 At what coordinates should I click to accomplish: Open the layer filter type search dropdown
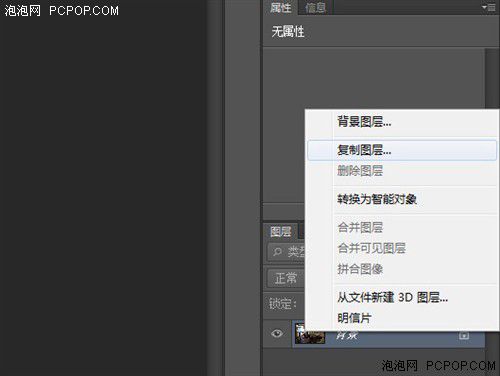point(286,252)
